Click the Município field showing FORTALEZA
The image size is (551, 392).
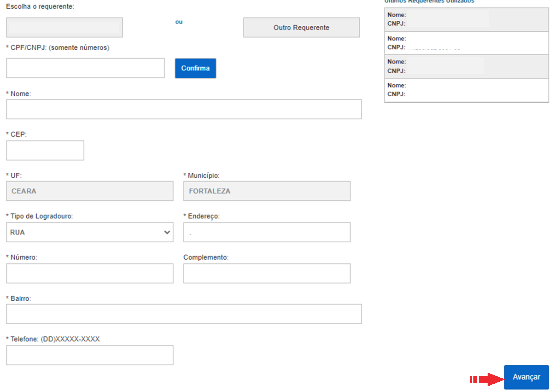pos(267,191)
